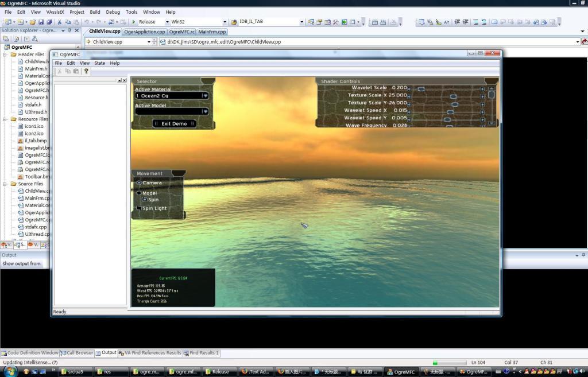Viewport: 588px width, 377px height.
Task: Collapse the Header Files tree node
Action: [x=5, y=55]
